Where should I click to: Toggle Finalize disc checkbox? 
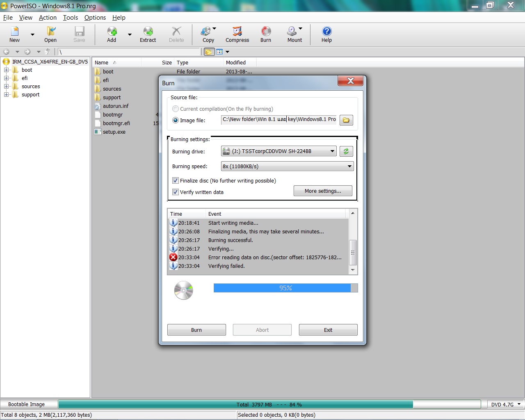click(176, 180)
